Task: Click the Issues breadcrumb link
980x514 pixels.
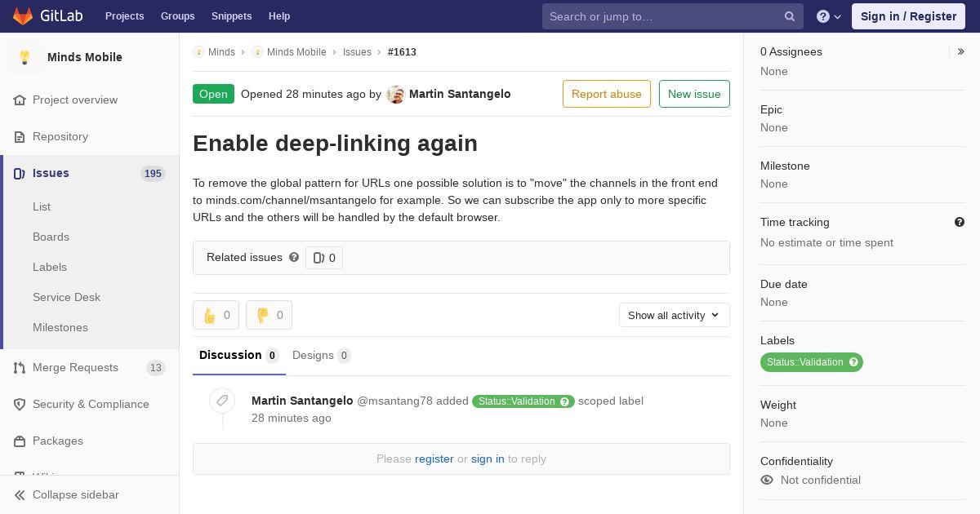Action: (357, 52)
